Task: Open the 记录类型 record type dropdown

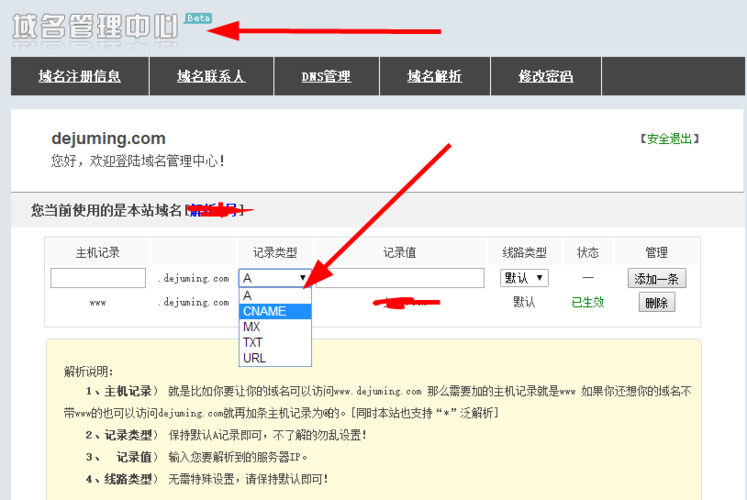Action: tap(274, 278)
